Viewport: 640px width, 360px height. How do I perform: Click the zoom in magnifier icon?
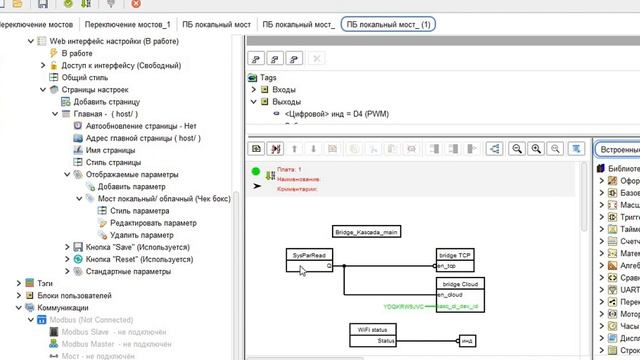coord(536,149)
